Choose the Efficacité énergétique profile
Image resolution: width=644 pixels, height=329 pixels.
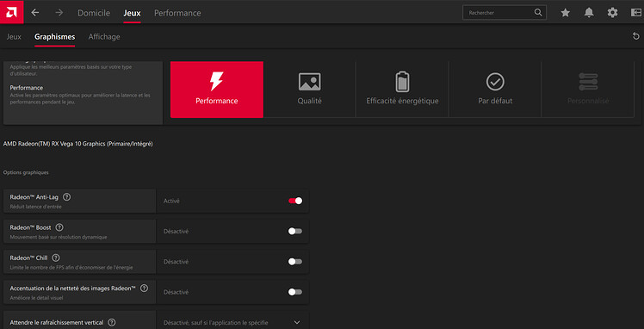coord(403,90)
